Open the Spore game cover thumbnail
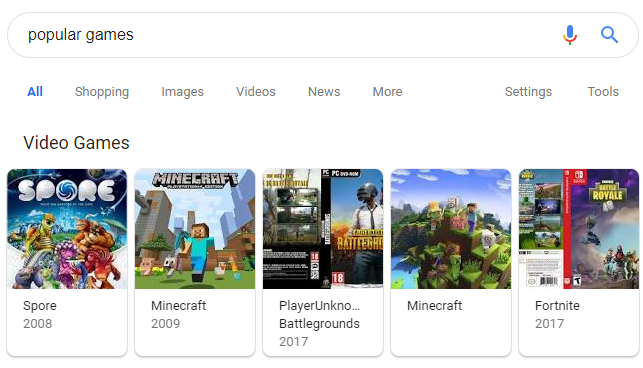643x368 pixels. tap(67, 229)
